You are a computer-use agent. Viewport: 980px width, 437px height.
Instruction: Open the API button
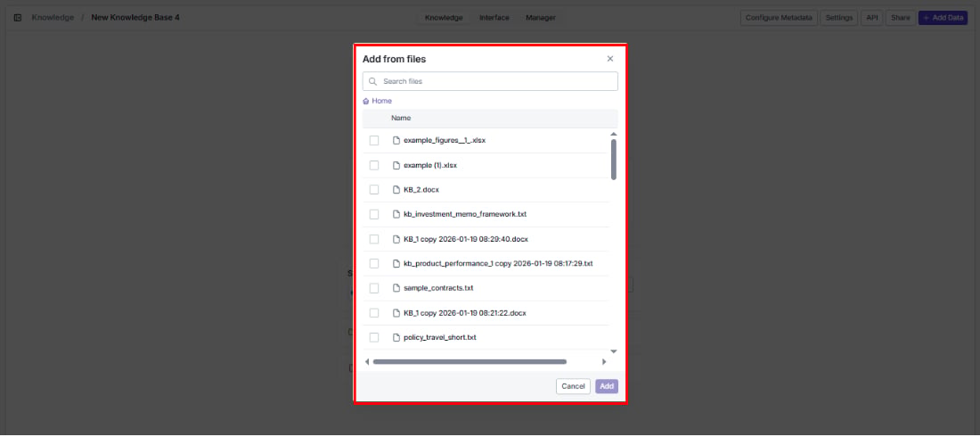tap(872, 18)
